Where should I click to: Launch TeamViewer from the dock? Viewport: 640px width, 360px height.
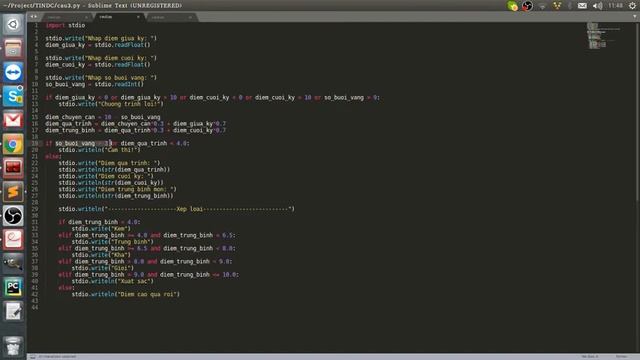click(13, 73)
